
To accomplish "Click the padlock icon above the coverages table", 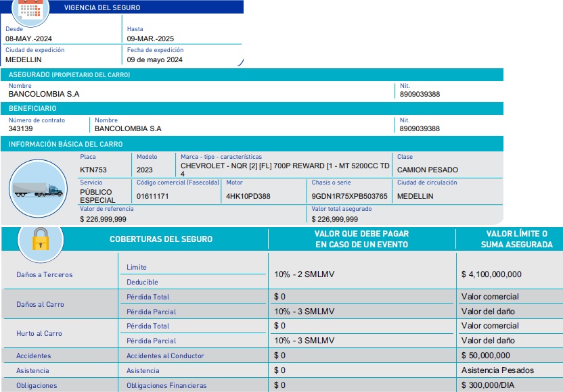I will 41,240.
